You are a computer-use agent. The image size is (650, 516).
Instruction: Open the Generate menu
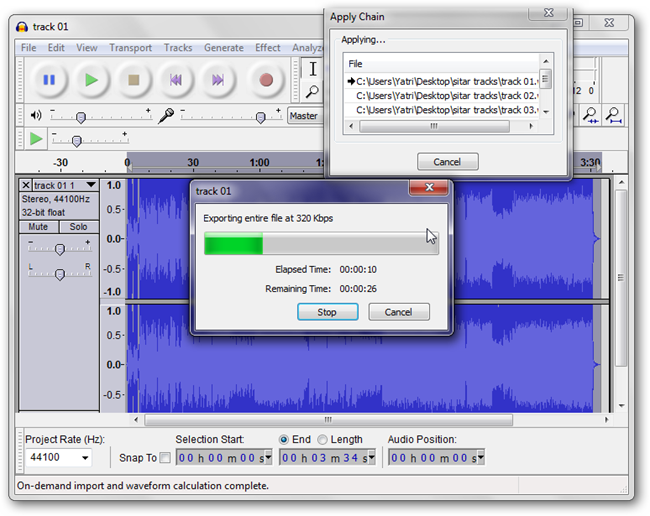coord(224,48)
